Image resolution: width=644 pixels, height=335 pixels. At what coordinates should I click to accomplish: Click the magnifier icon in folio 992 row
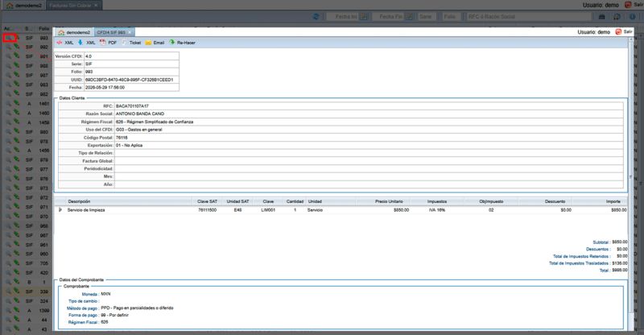[8, 48]
